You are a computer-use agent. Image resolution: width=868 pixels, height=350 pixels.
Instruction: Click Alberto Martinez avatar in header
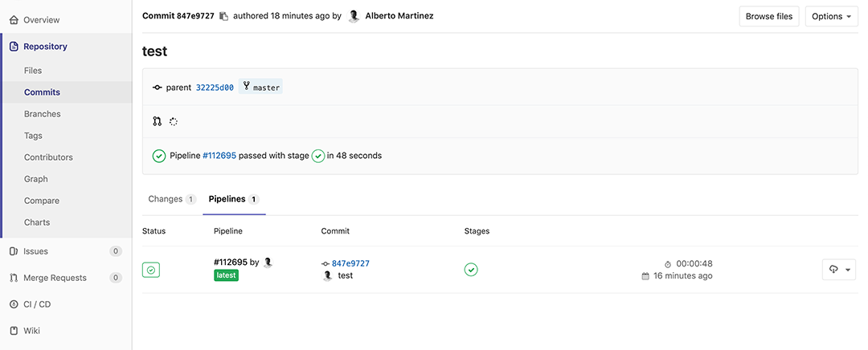point(354,16)
